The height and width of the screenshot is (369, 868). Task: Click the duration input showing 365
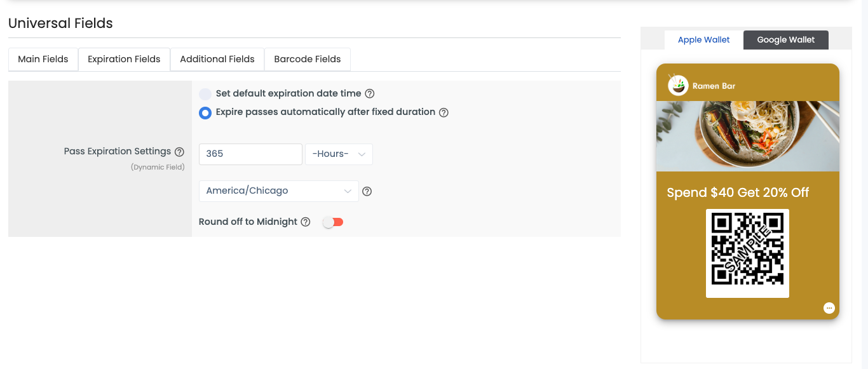250,154
